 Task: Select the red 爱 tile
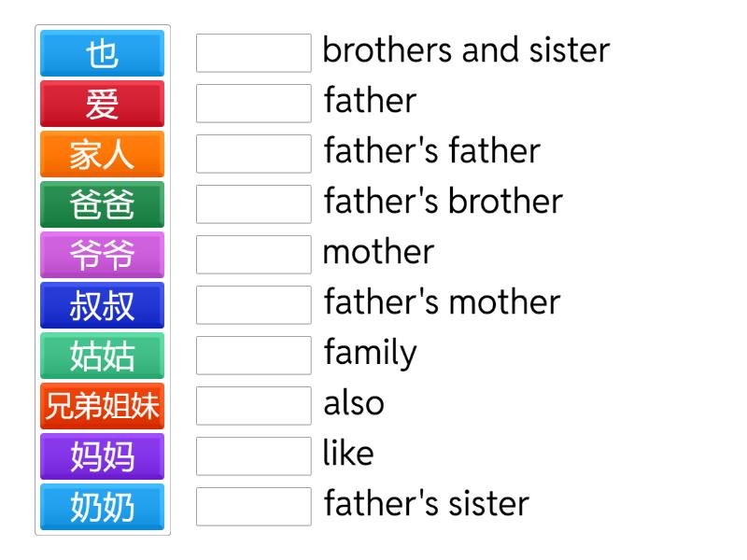click(102, 104)
